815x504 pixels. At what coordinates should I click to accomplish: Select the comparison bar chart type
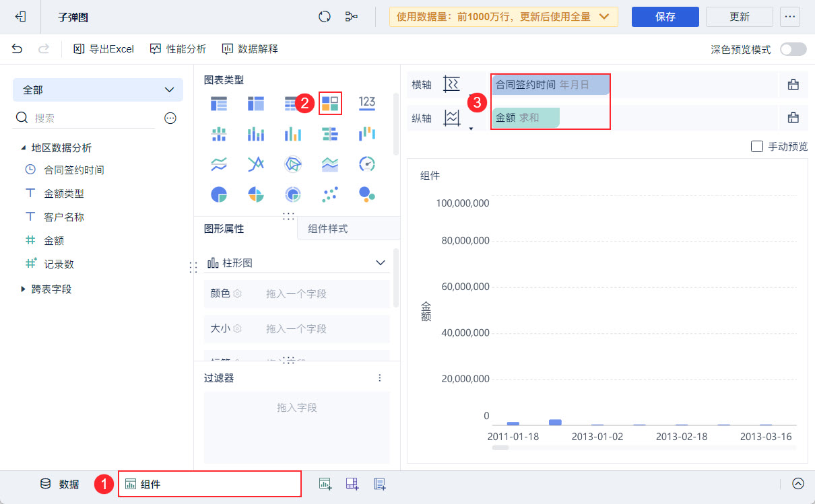tap(330, 133)
